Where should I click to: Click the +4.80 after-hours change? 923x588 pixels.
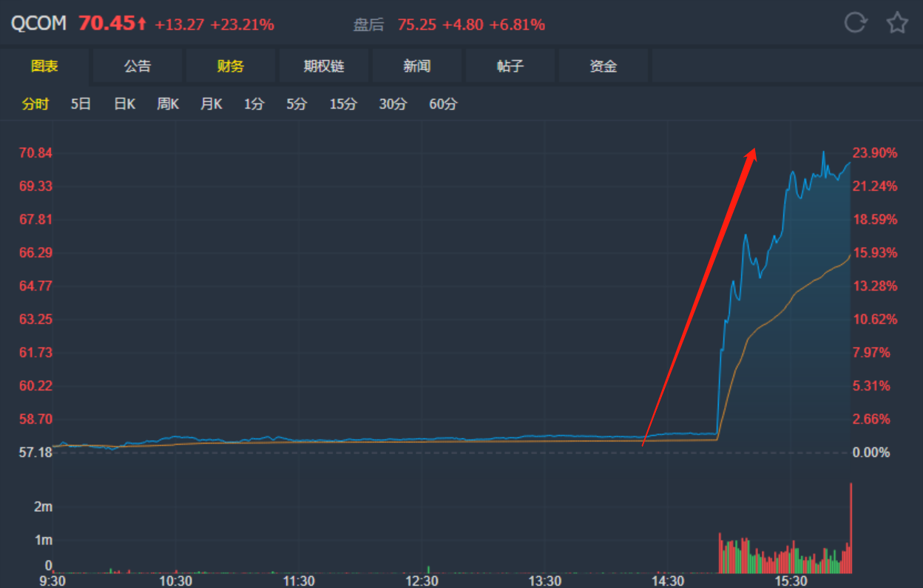point(463,25)
